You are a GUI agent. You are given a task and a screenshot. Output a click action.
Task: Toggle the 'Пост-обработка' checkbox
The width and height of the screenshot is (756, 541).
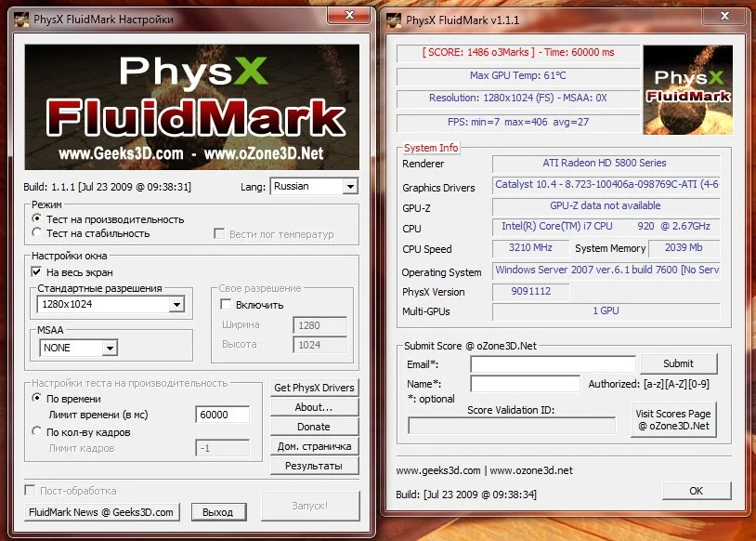(30, 490)
